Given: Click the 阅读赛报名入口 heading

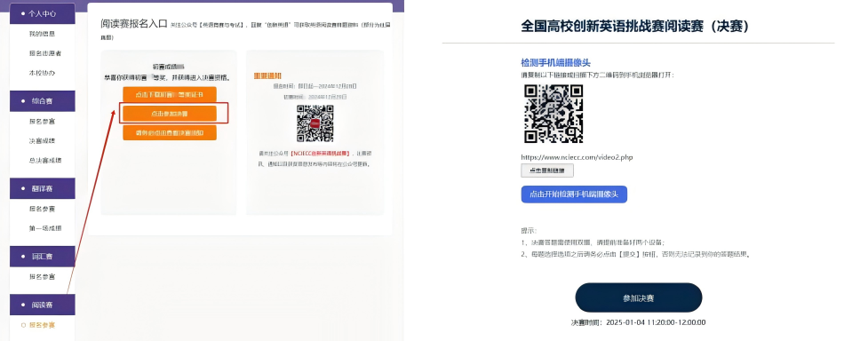Looking at the screenshot, I should 133,24.
